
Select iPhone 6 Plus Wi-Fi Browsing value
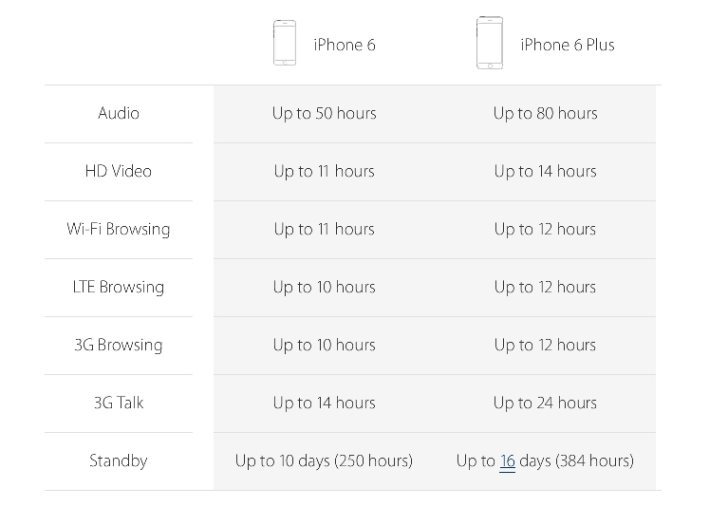pos(545,229)
